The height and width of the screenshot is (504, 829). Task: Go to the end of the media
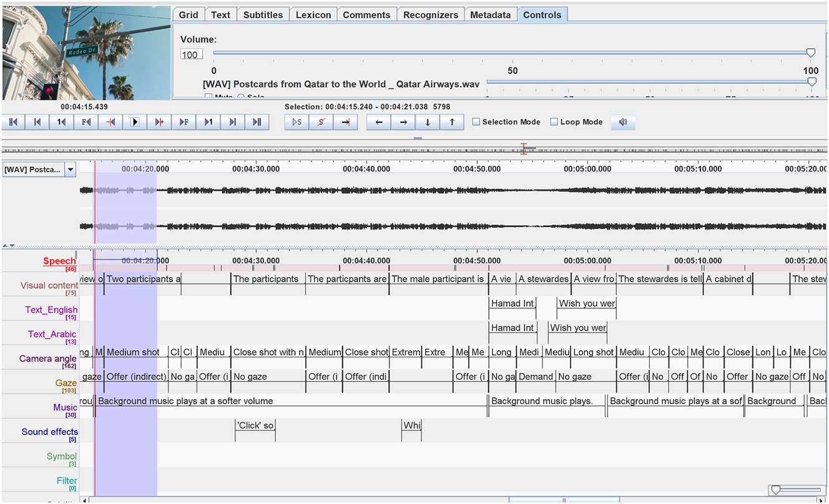[257, 122]
